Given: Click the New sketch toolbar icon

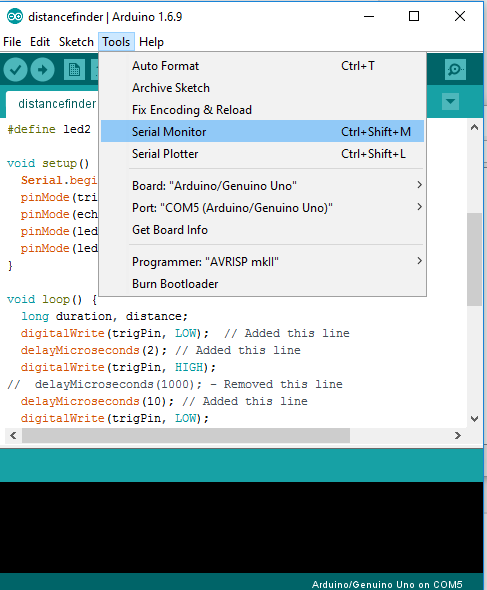Looking at the screenshot, I should 74,70.
